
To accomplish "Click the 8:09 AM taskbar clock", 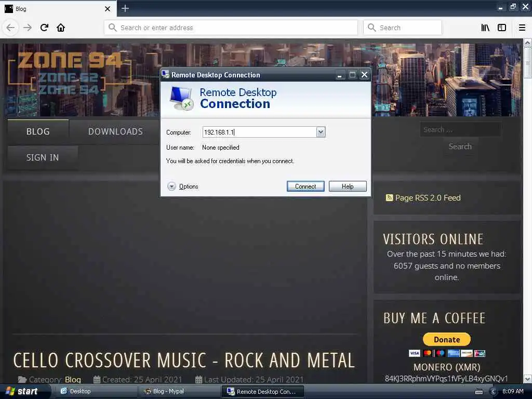I will (513, 391).
